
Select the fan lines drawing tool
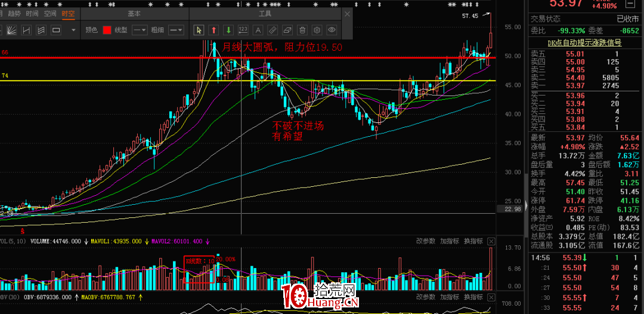click(x=11, y=30)
